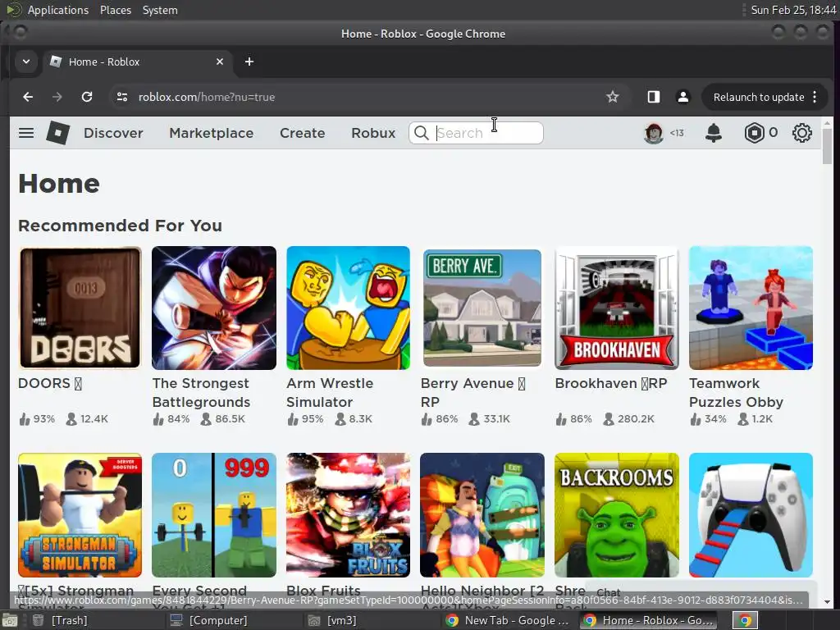Expand the tab search dropdown arrow
840x630 pixels.
(25, 62)
